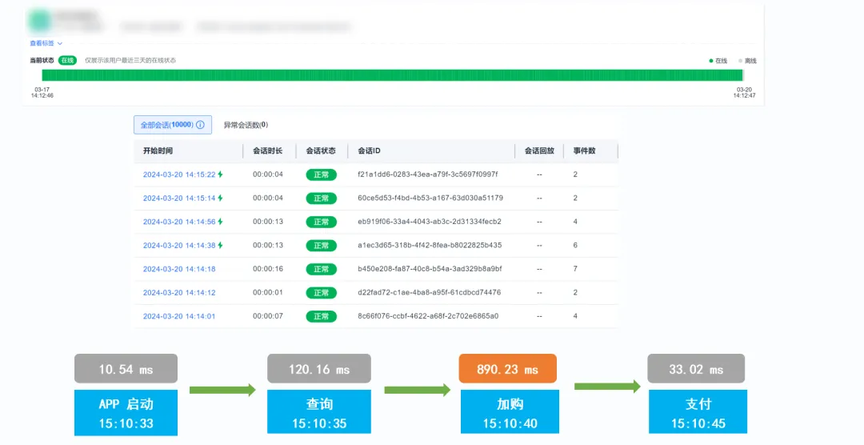Click event count 6 in the 14:14:38 row
864x445 pixels.
[575, 246]
